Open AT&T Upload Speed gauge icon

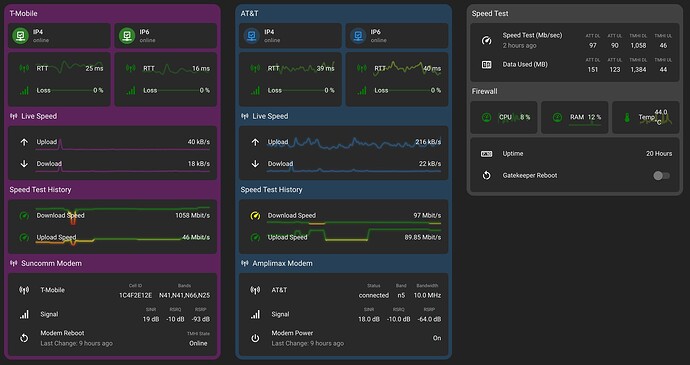(255, 237)
